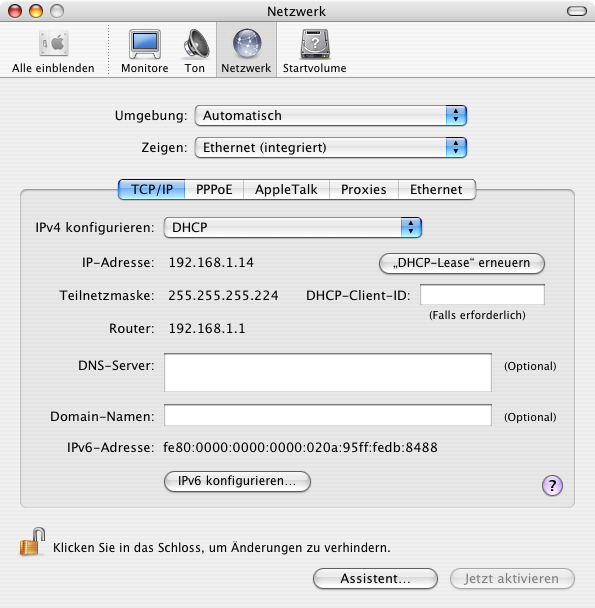595x608 pixels.
Task: Click the IP address 192.168.1.14
Action: [211, 263]
